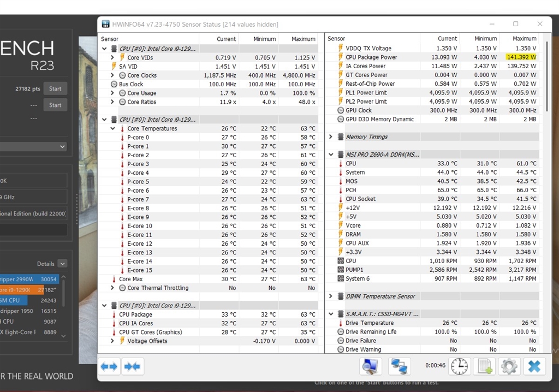Image resolution: width=559 pixels, height=392 pixels.
Task: Reset sensor values with the clock icon
Action: tap(459, 366)
